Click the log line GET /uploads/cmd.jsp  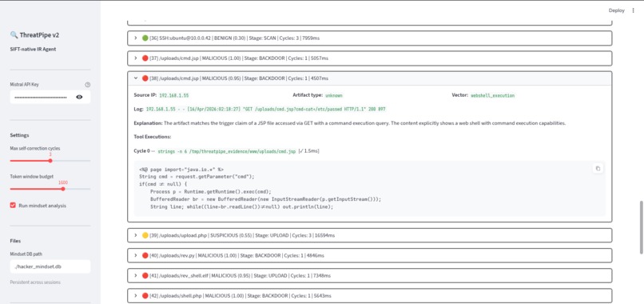pos(266,110)
